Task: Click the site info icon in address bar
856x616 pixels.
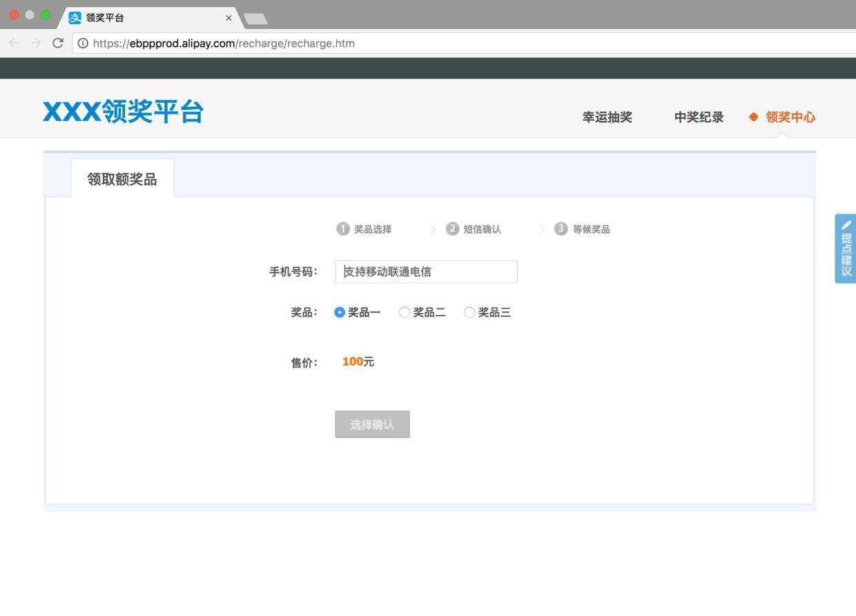Action: 83,43
